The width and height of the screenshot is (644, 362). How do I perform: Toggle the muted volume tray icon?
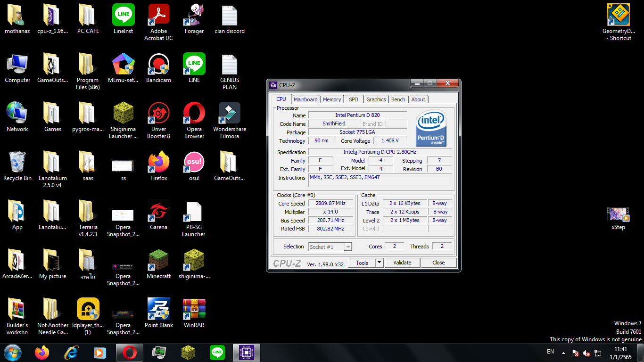tap(586, 353)
